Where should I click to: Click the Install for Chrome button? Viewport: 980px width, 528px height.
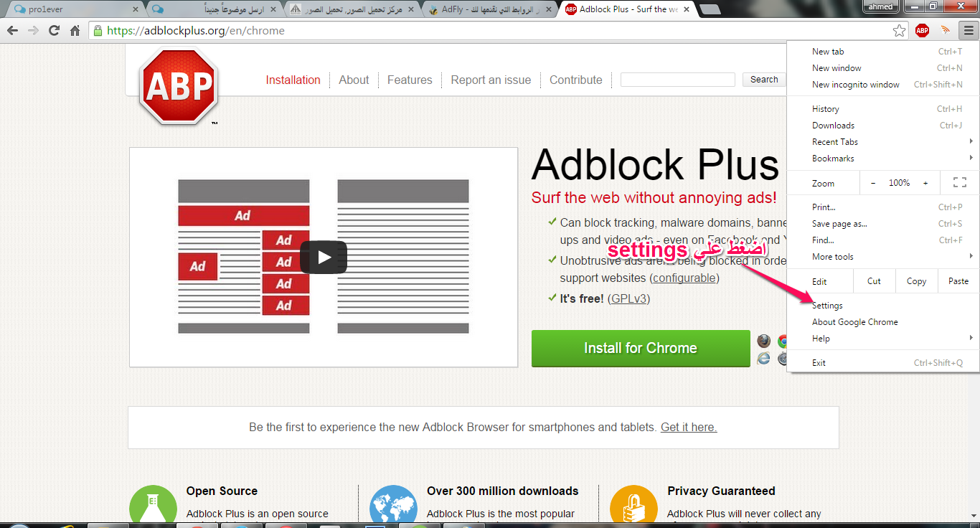point(640,349)
